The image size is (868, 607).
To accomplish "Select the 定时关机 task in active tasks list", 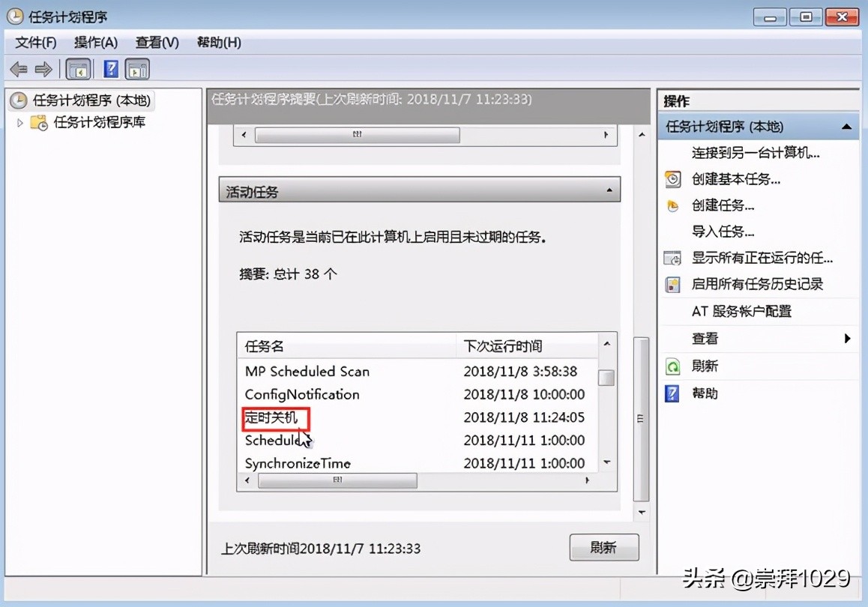I will pyautogui.click(x=274, y=418).
